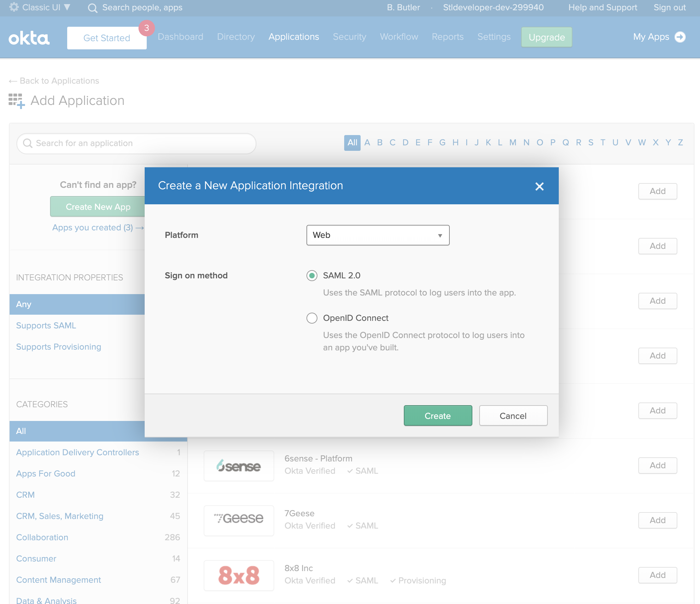Select the Apps For Good category
This screenshot has width=700, height=604.
[x=46, y=474]
